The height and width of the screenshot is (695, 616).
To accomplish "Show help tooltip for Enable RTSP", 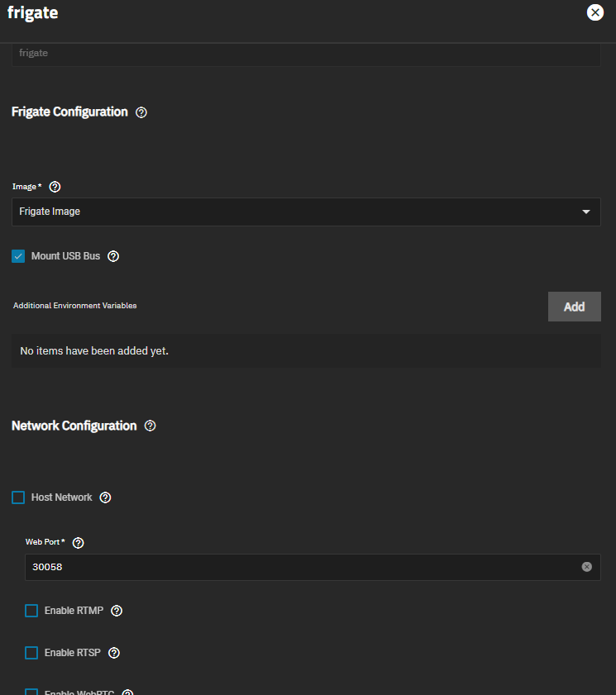I will [114, 653].
